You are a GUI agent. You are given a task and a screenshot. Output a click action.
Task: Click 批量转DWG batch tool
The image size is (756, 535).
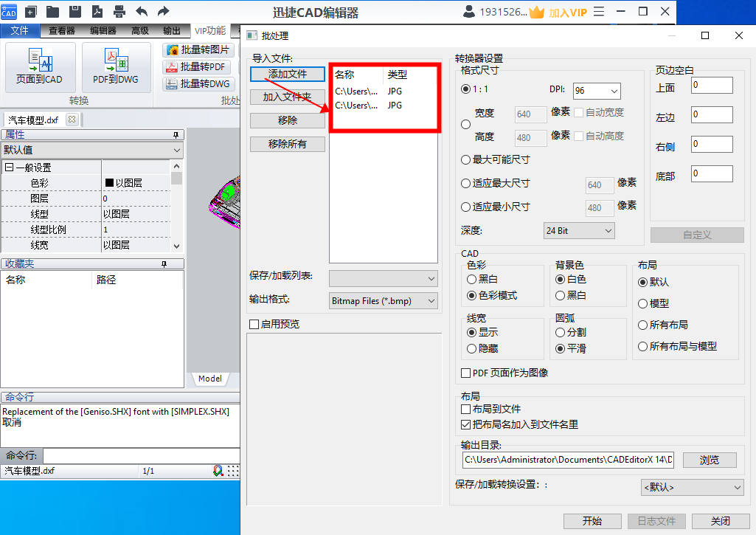pyautogui.click(x=198, y=83)
